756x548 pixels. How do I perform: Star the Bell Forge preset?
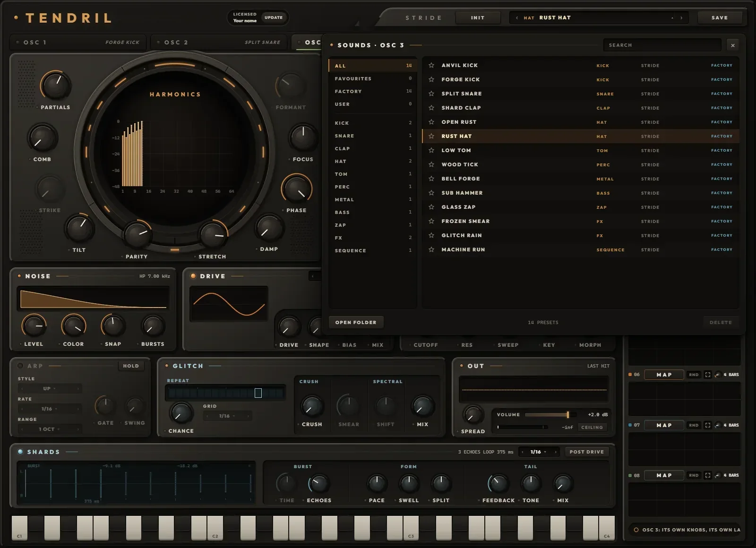[x=431, y=179]
